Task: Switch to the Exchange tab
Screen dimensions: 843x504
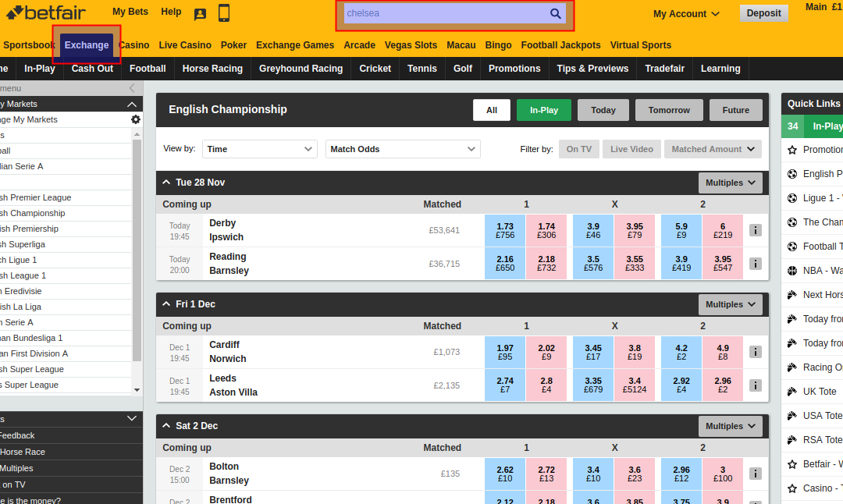Action: 87,45
